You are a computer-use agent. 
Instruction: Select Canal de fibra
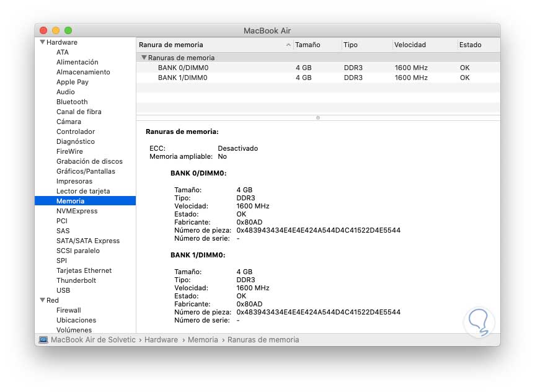click(x=79, y=112)
